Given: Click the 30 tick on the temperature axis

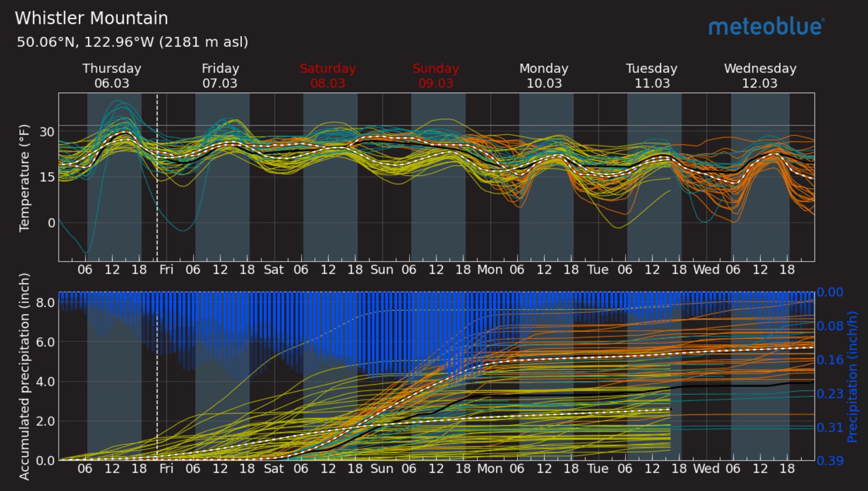Looking at the screenshot, I should 47,132.
